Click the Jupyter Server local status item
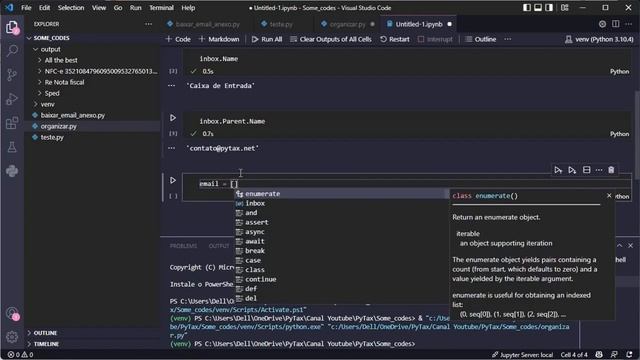 [x=522, y=355]
